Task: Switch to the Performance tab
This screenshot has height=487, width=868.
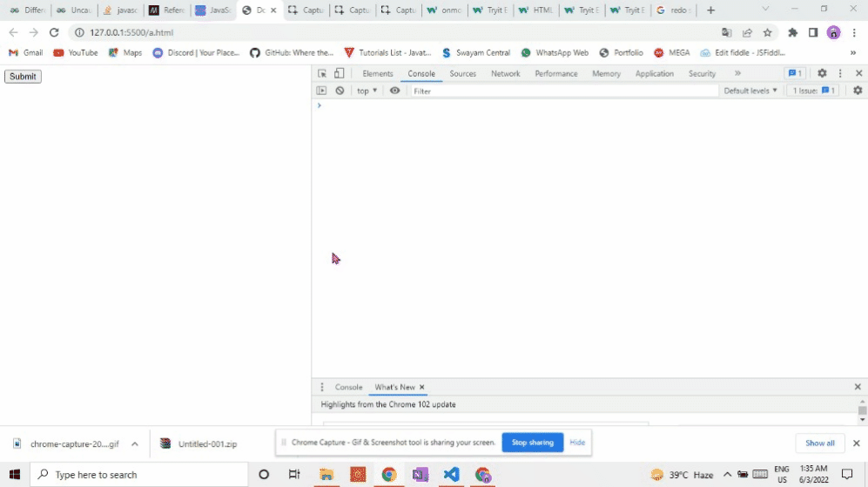Action: pos(555,74)
